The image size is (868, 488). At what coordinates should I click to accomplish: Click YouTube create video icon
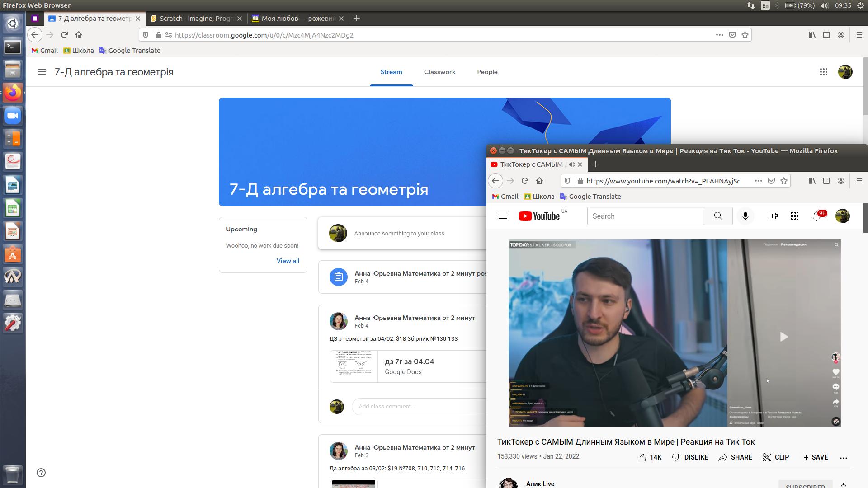[x=773, y=216]
